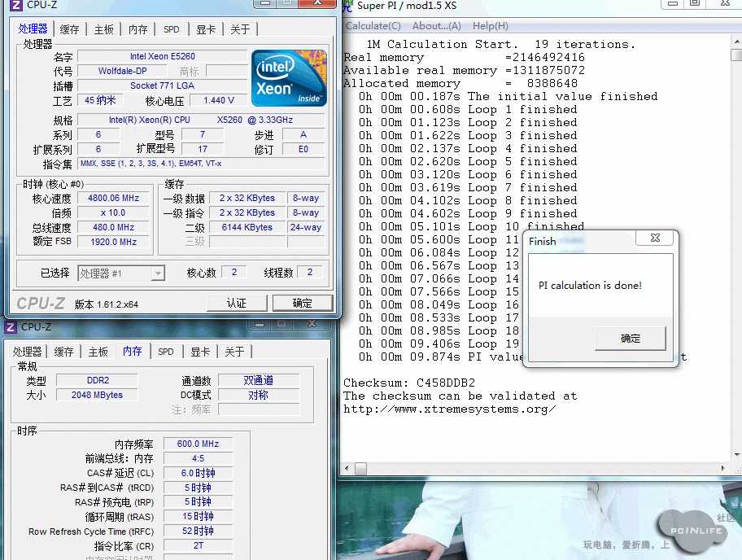Open SPD tab in top CPU-Z window
The height and width of the screenshot is (560, 742).
click(x=172, y=29)
